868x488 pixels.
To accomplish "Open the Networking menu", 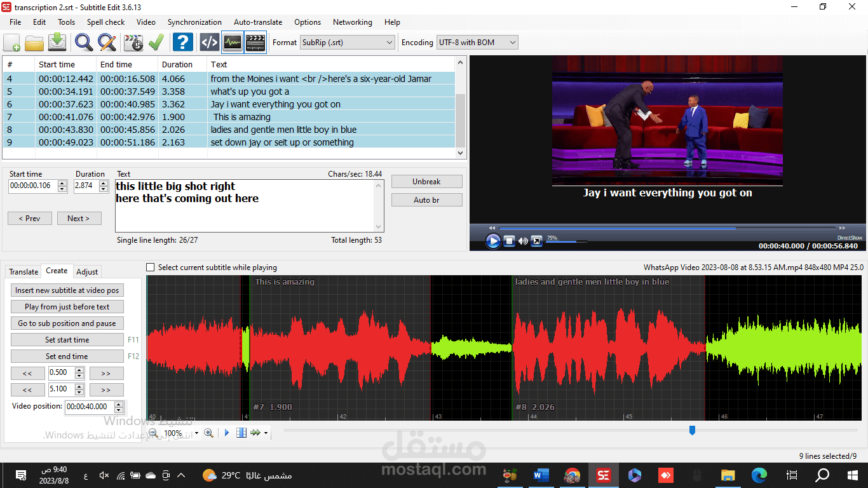I will [x=353, y=22].
